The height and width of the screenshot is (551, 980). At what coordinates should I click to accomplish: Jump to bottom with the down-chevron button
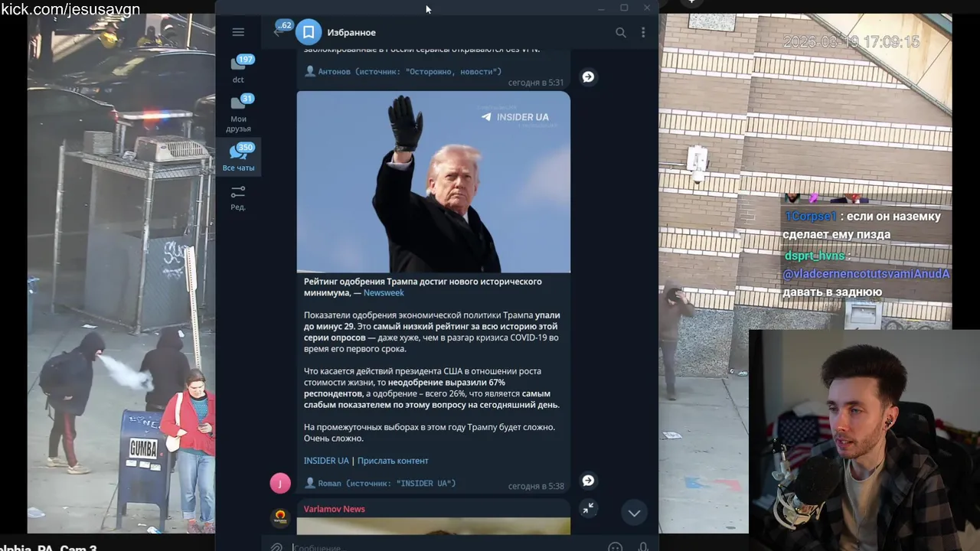(x=634, y=513)
